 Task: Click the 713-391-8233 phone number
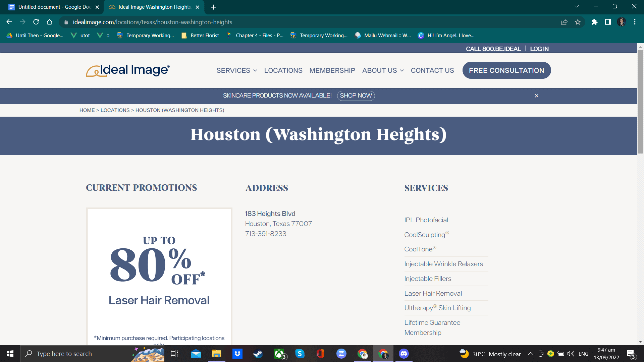tap(266, 234)
